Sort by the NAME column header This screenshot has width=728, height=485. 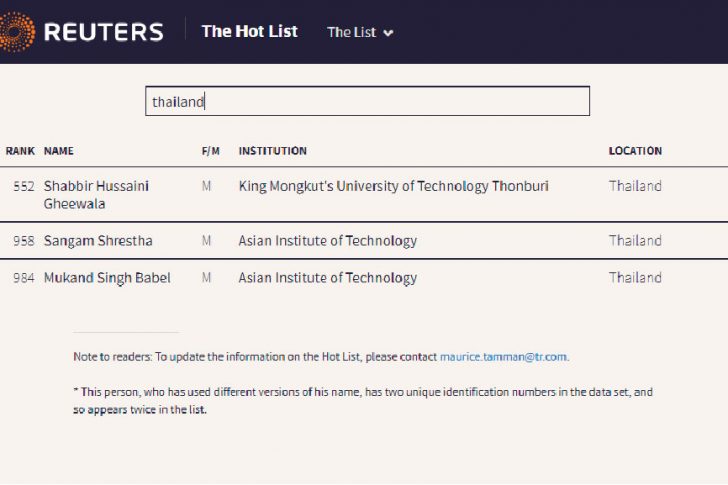pyautogui.click(x=59, y=151)
